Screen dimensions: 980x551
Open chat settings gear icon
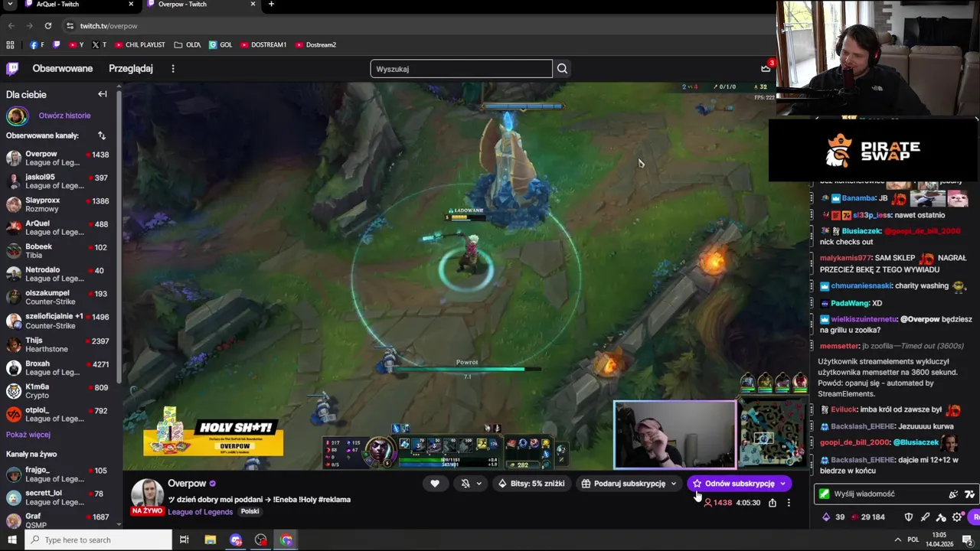click(x=957, y=517)
